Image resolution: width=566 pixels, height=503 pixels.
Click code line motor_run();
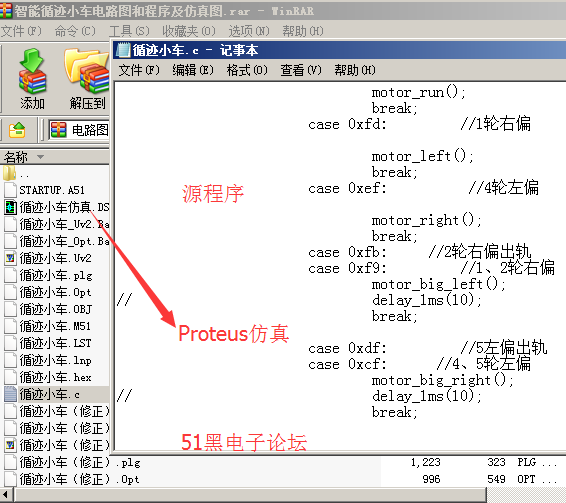[x=419, y=93]
